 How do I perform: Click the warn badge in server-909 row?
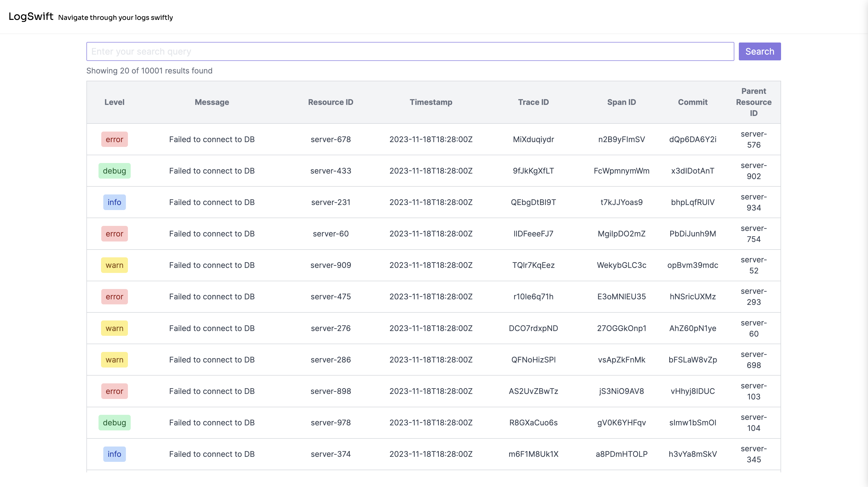(114, 265)
